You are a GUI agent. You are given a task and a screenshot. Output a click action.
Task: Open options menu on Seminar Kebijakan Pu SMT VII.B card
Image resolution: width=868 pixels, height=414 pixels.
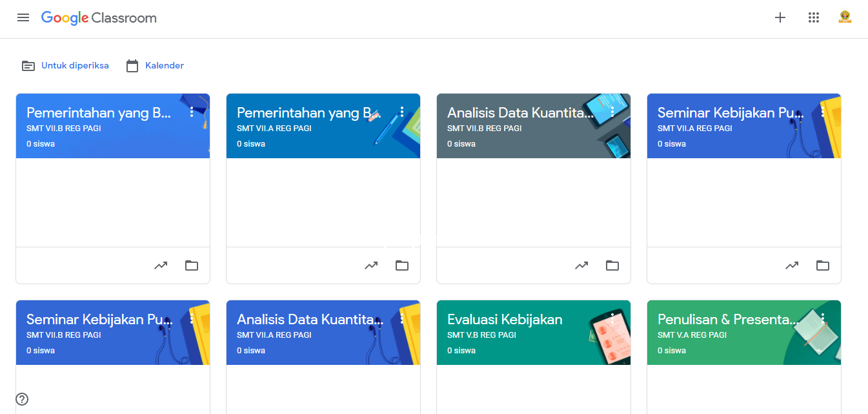click(x=192, y=318)
